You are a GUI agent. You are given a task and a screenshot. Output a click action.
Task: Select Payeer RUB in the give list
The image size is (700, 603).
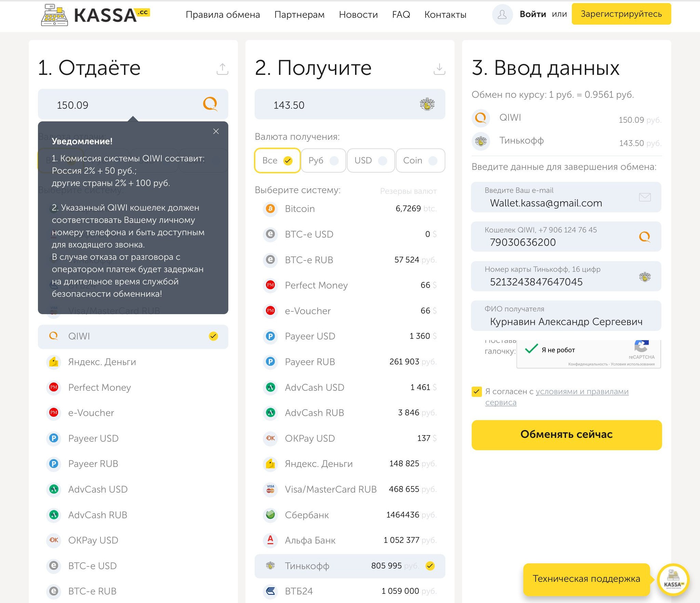[133, 464]
